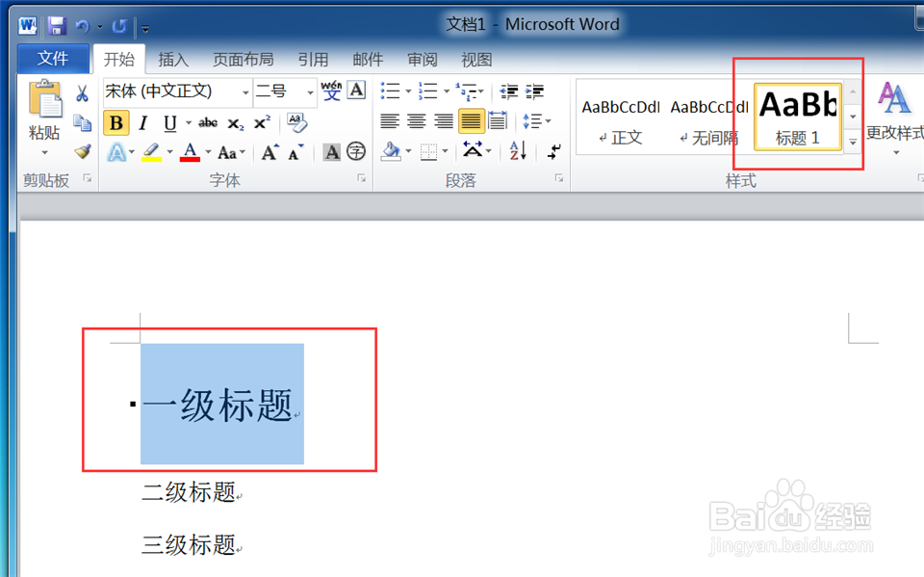The height and width of the screenshot is (577, 924).
Task: Align text left
Action: tap(390, 121)
